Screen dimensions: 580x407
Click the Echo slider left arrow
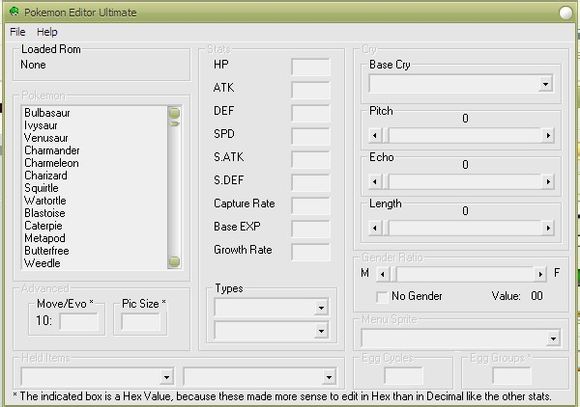(x=375, y=182)
